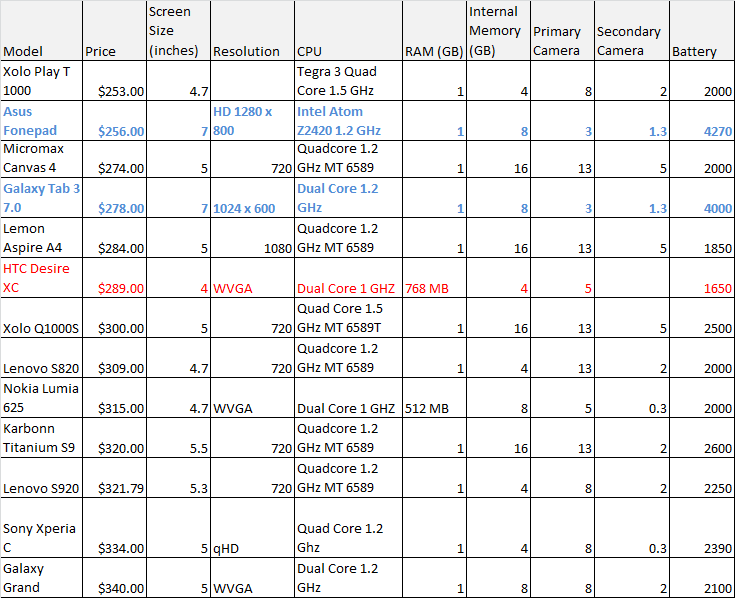735x598 pixels.
Task: Select the $256.00 price cell
Action: click(x=114, y=121)
